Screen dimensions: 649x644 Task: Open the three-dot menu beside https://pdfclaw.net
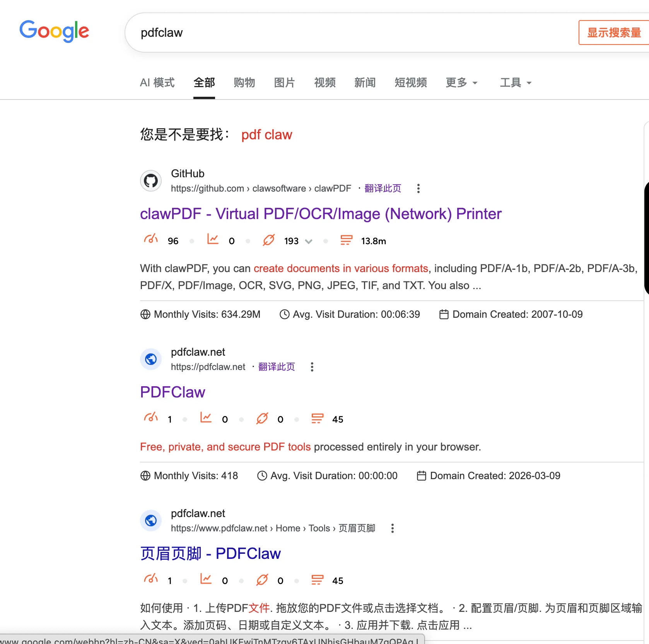tap(312, 367)
